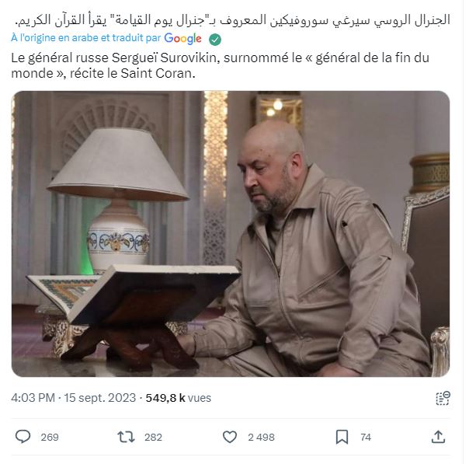Click the 282 reposts count

(x=153, y=438)
